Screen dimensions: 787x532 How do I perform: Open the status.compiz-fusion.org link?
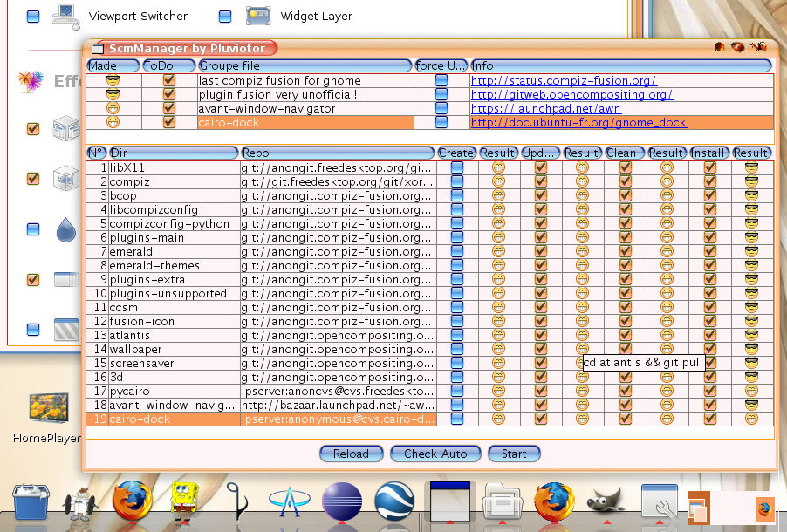coord(564,81)
